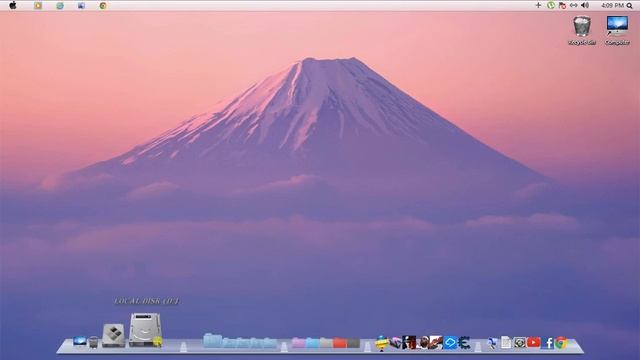Open Chrome from the top bar shortcut

pos(103,6)
